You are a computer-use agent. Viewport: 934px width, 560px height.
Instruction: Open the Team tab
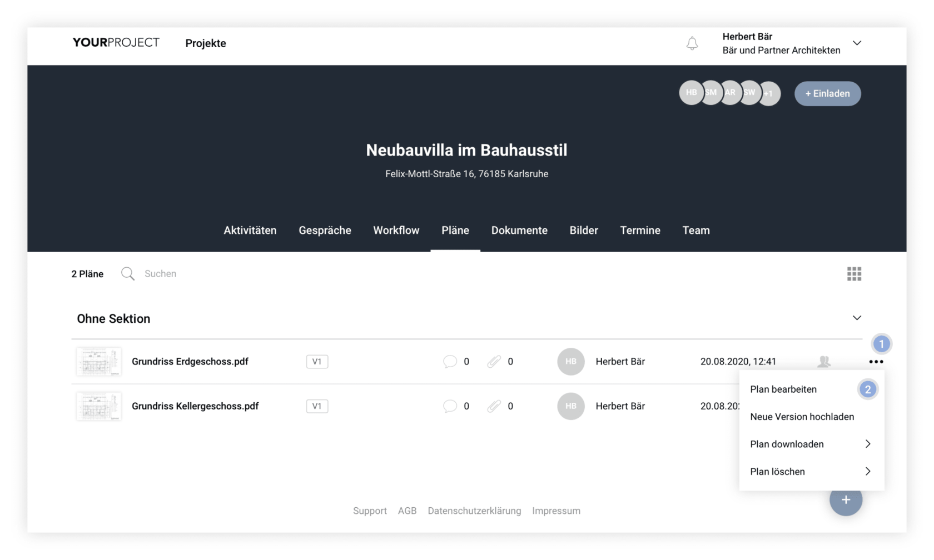click(x=696, y=230)
